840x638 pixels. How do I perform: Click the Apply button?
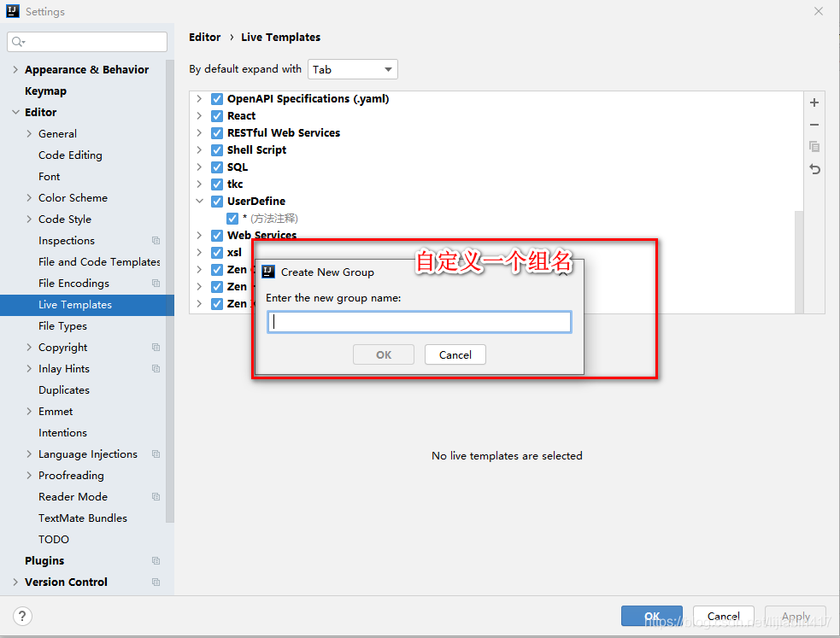click(x=796, y=616)
